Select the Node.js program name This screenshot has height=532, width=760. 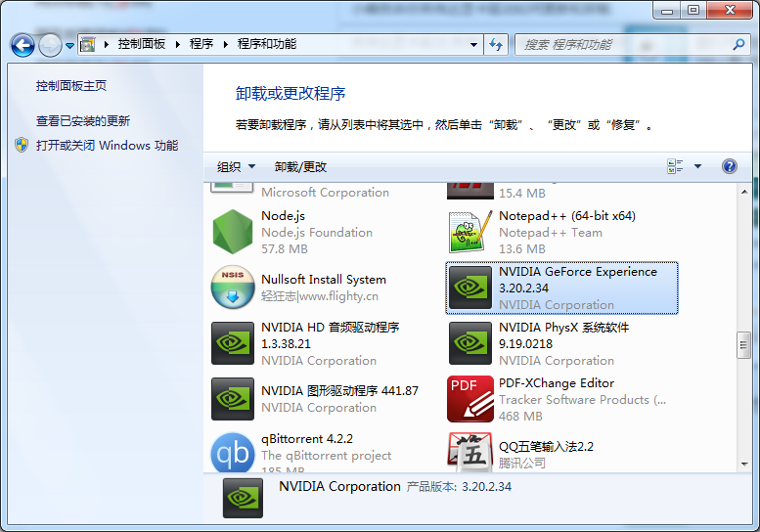283,215
